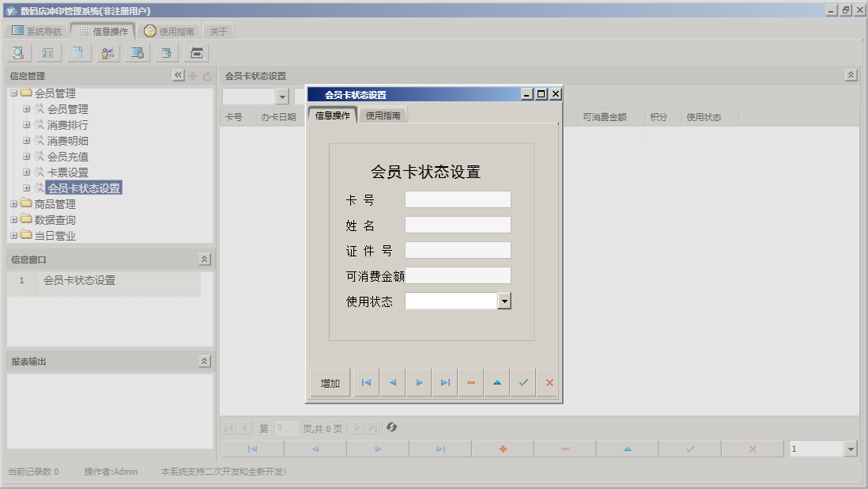
Task: Confirm changes with the green checkmark icon
Action: coord(523,382)
